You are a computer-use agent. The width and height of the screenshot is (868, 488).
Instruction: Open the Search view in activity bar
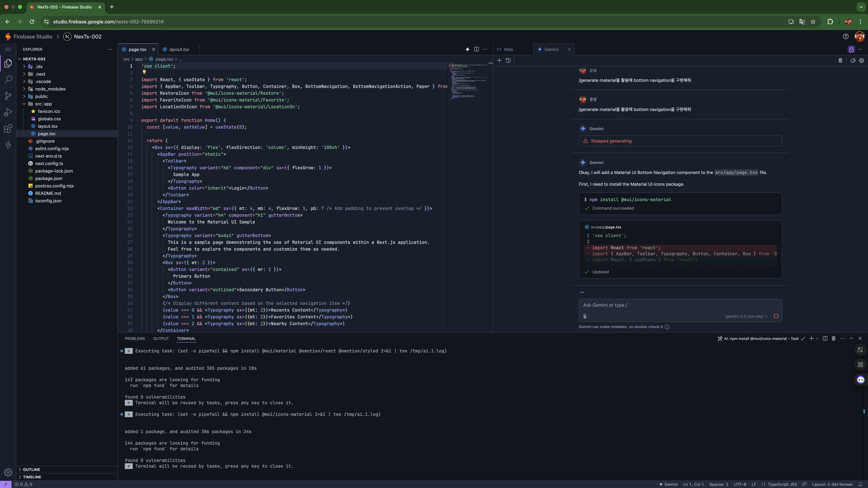(x=8, y=79)
